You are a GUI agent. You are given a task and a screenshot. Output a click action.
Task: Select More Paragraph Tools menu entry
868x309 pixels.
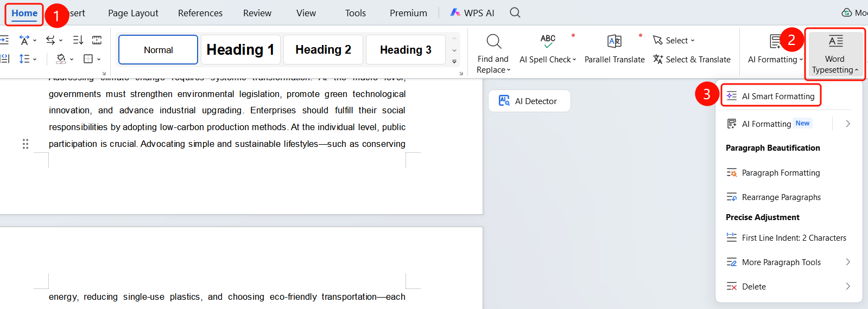(x=789, y=262)
